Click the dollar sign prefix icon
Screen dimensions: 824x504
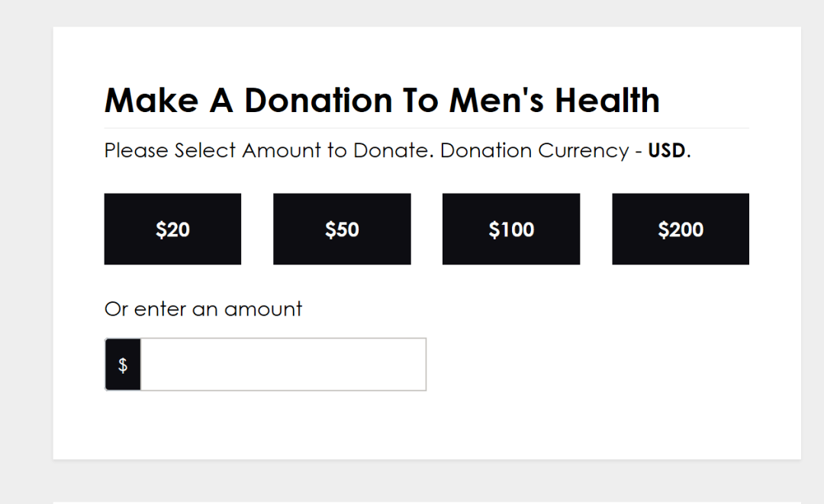point(123,365)
